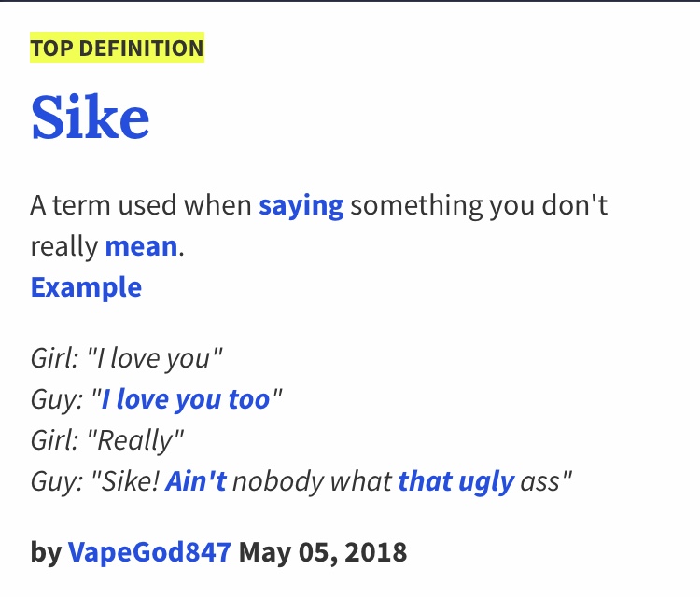Click the text "A term used when"
Image resolution: width=700 pixels, height=597 pixels.
pyautogui.click(x=141, y=205)
